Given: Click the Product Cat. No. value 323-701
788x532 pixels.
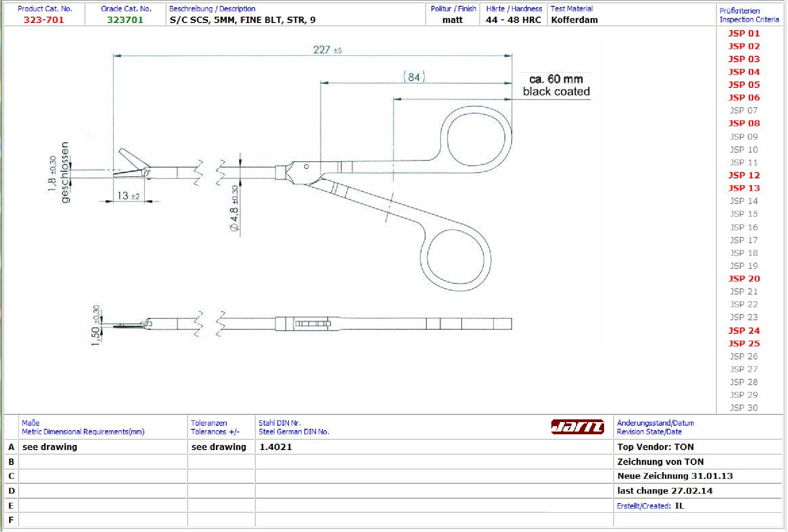Looking at the screenshot, I should tap(44, 20).
